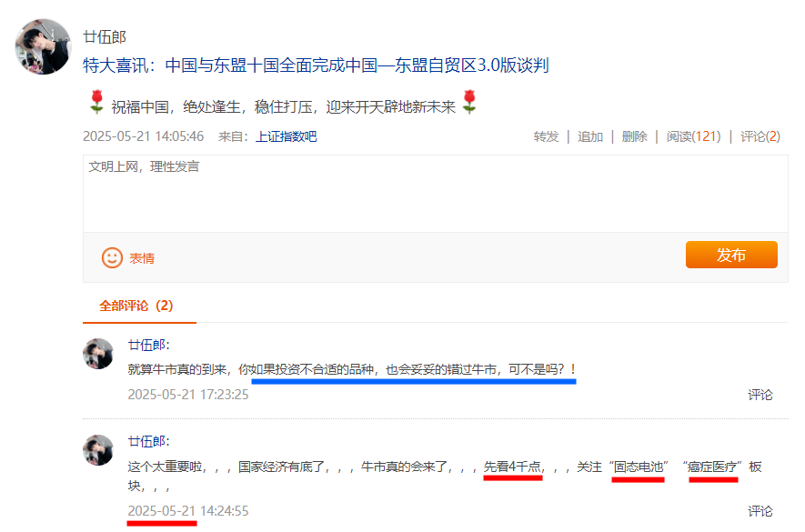Click 追加 to append to the post
The image size is (805, 532).
click(590, 136)
